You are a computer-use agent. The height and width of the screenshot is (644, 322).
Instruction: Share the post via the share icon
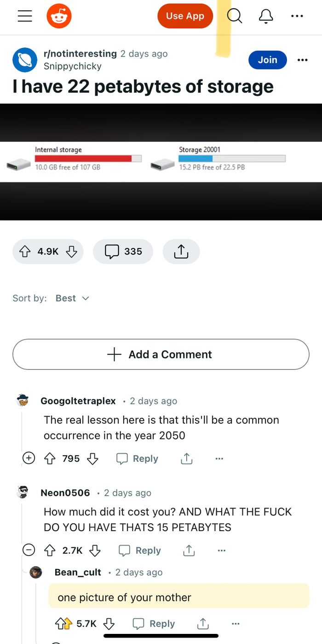[x=181, y=252]
